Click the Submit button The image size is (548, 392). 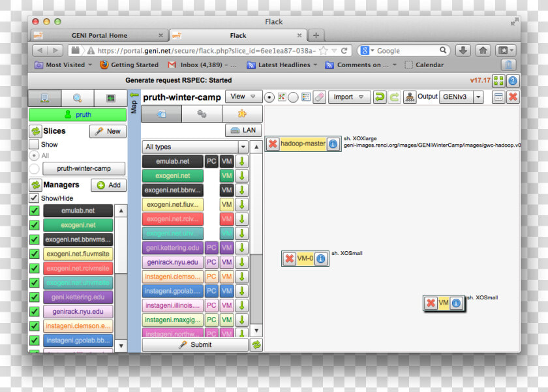(195, 345)
